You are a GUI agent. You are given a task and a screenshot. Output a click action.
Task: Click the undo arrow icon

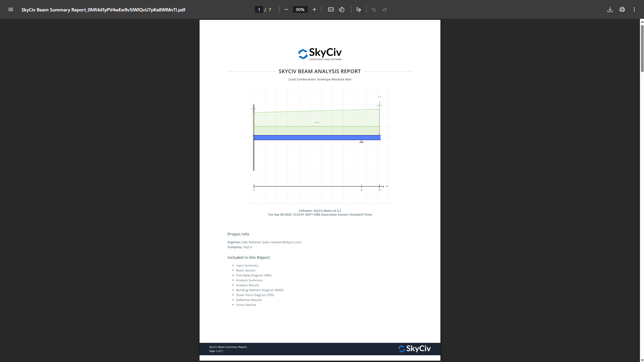(x=374, y=10)
